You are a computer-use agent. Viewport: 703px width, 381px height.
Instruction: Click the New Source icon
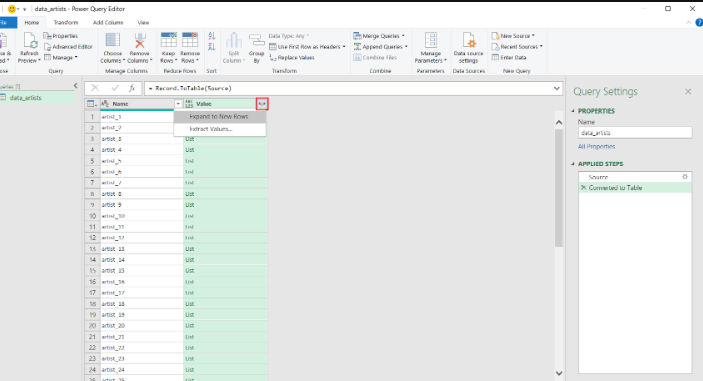point(495,36)
